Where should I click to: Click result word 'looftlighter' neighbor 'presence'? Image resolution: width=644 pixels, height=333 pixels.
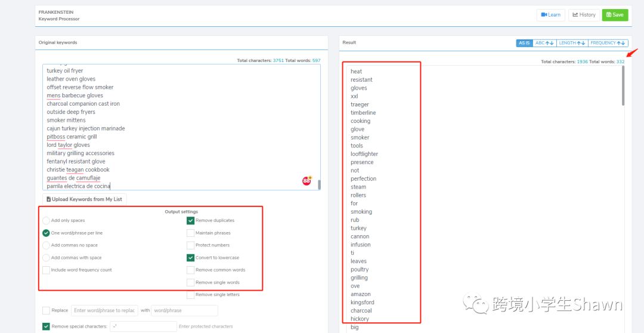coord(363,162)
